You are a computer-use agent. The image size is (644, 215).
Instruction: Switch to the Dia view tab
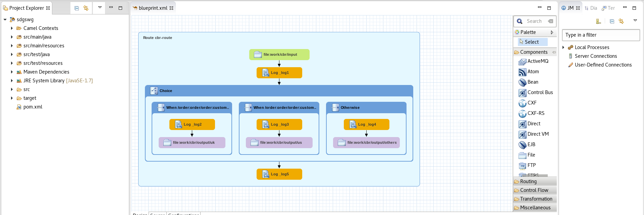point(591,8)
